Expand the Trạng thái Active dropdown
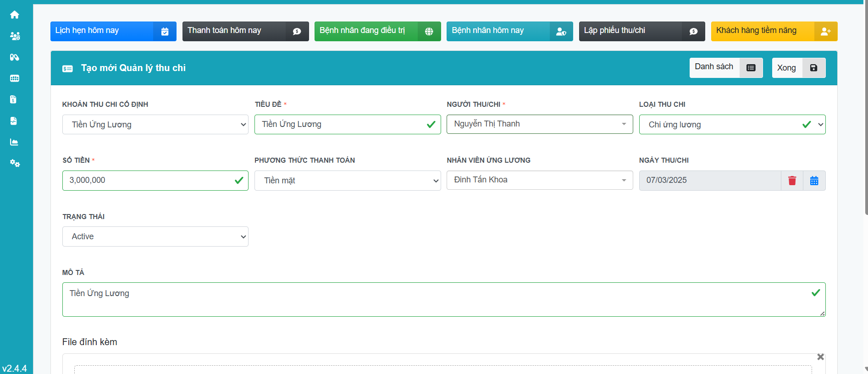 155,236
